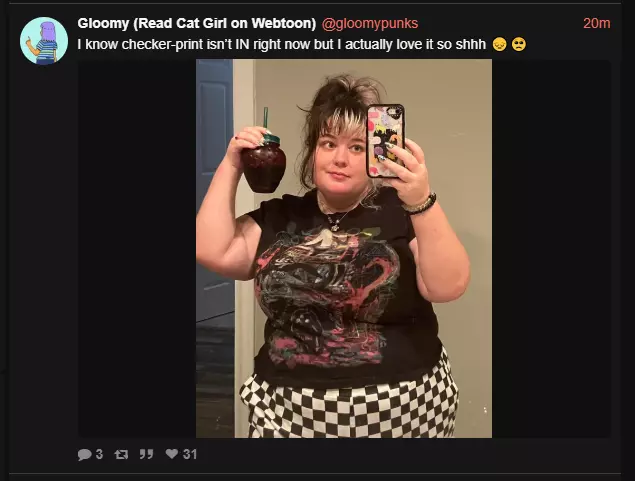Click the pensive face emoji in the post
The image size is (635, 481).
(x=500, y=44)
